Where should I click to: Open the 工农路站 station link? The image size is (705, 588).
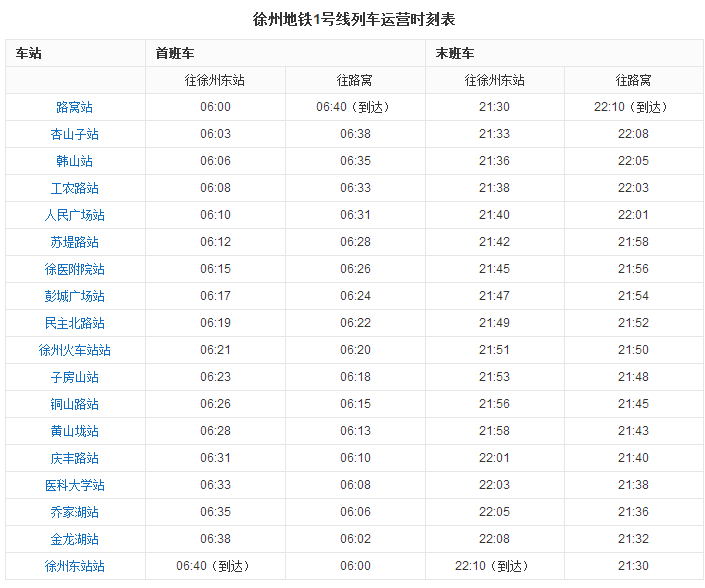(x=75, y=188)
